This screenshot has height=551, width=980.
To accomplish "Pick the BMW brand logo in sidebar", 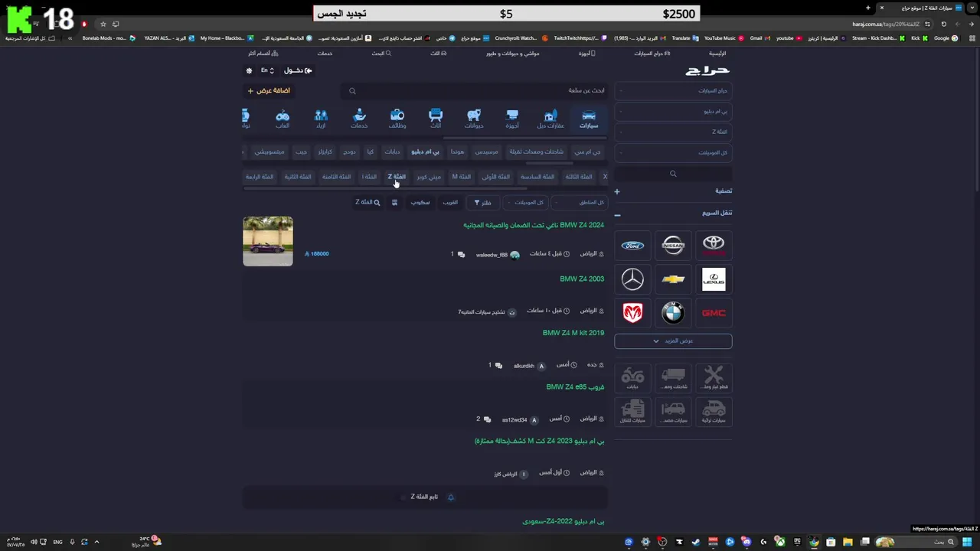I will (x=673, y=312).
